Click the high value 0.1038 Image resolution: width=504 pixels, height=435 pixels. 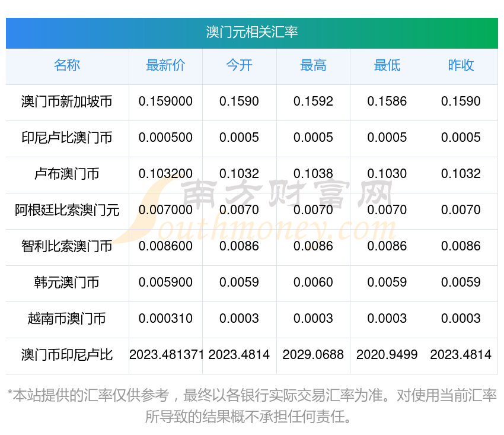click(313, 174)
